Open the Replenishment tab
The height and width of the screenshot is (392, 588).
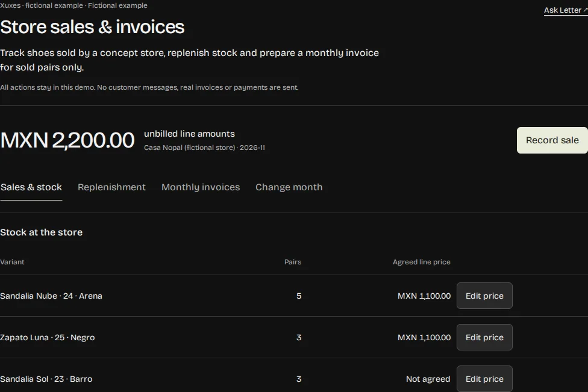point(111,187)
